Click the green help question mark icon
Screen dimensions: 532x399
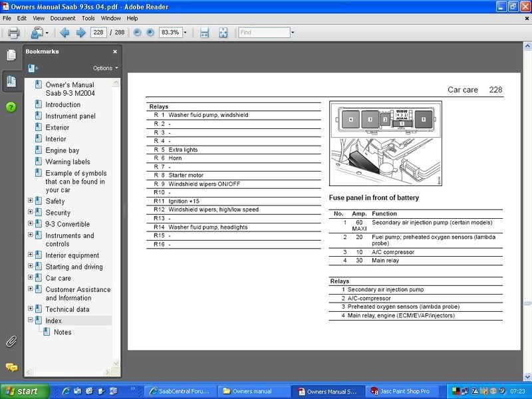coord(11,107)
